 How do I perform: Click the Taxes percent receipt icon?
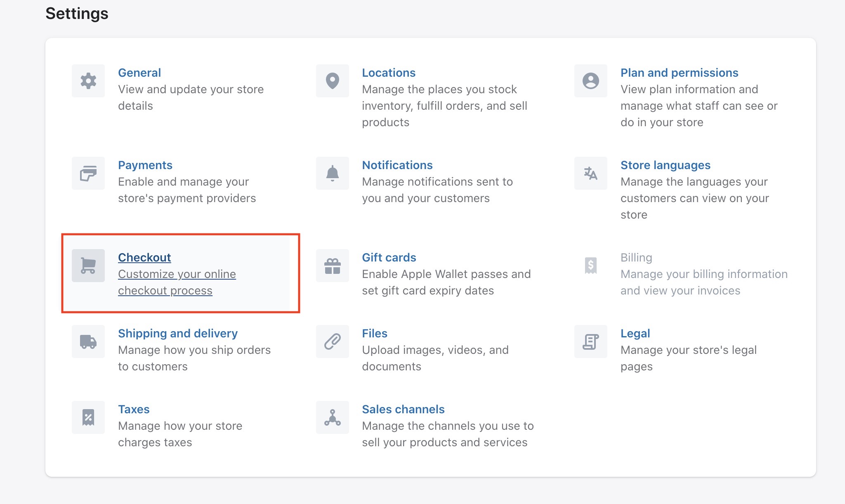click(x=88, y=417)
